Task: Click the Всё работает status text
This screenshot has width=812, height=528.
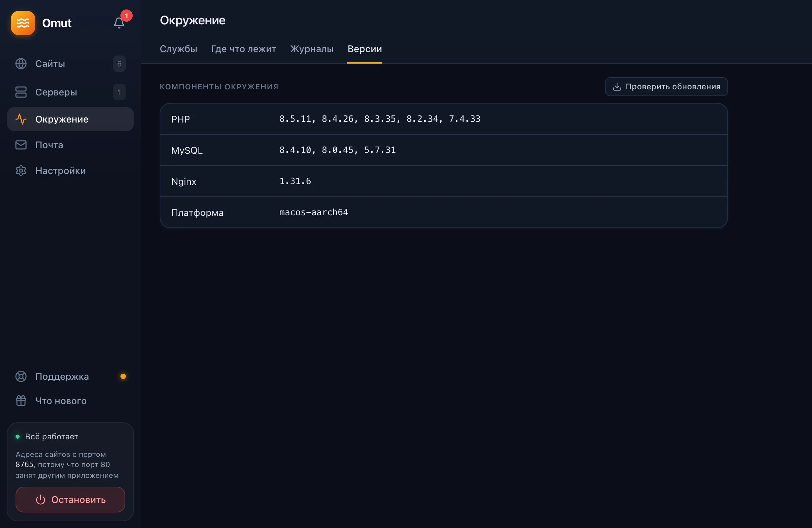Action: pyautogui.click(x=51, y=437)
